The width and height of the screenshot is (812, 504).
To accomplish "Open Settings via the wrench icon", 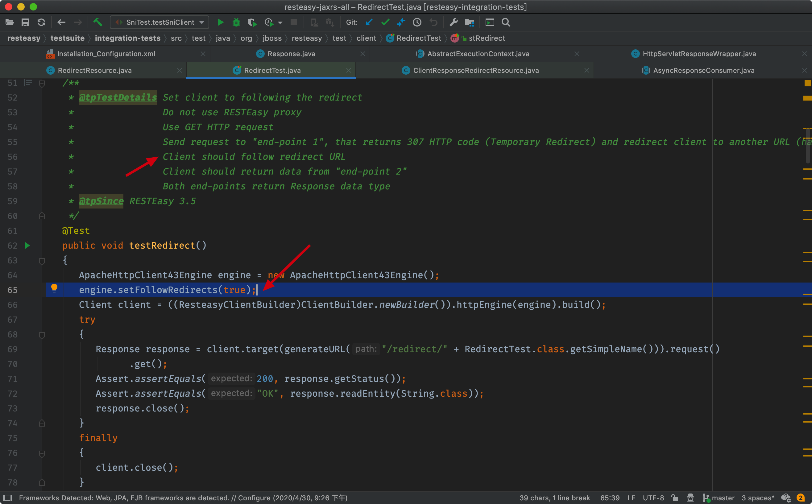I will click(x=453, y=22).
